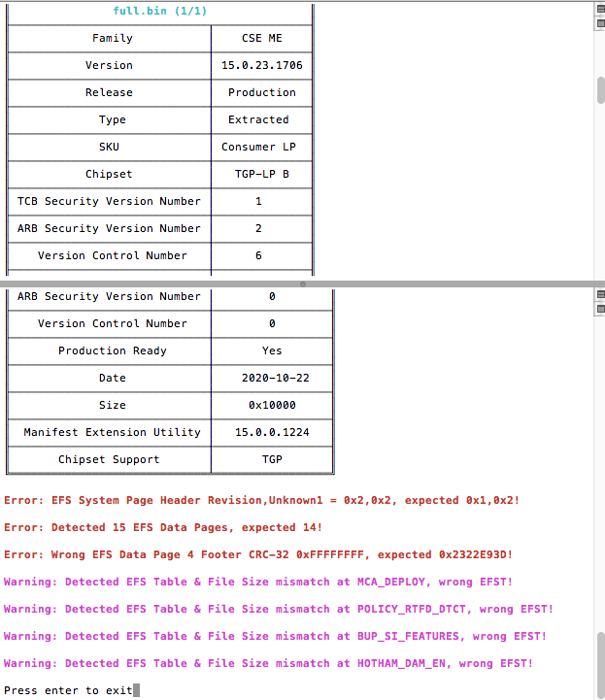605x700 pixels.
Task: Click the Size row label
Action: (113, 406)
